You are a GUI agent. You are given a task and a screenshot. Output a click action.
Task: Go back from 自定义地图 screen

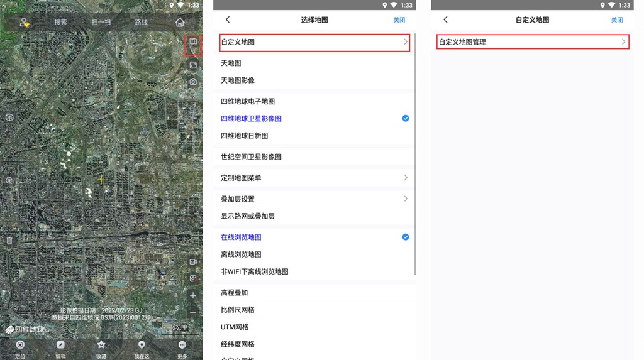[446, 20]
